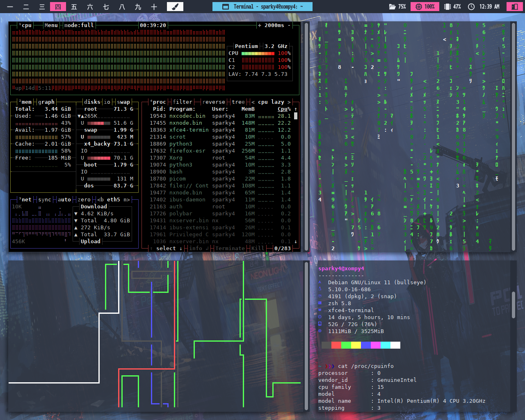Click the plus icon to increase 2000ms update interval

tap(260, 25)
